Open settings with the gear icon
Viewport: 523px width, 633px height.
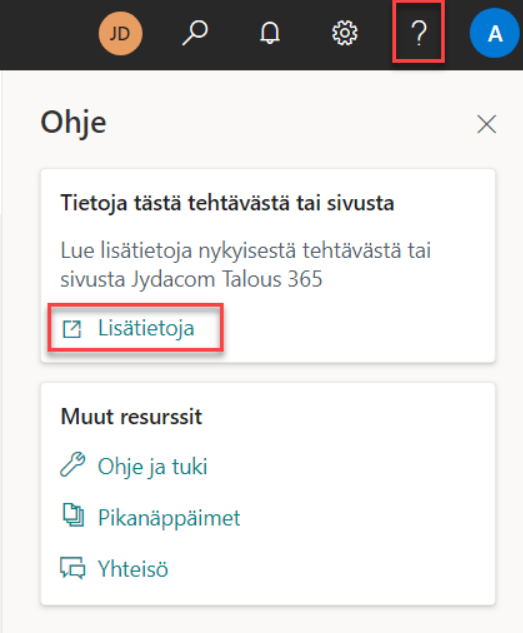coord(344,33)
